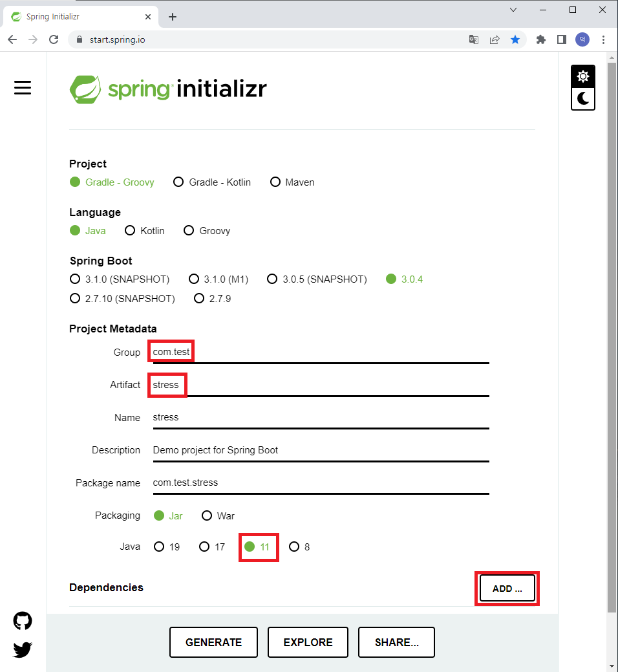Switch to light theme sun icon
The width and height of the screenshot is (618, 672).
(583, 76)
